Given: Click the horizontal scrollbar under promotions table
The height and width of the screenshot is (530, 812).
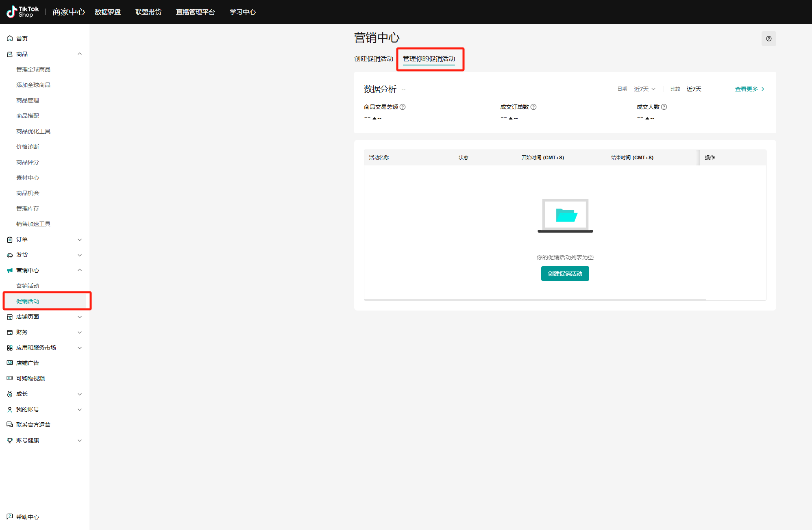Looking at the screenshot, I should [x=535, y=300].
